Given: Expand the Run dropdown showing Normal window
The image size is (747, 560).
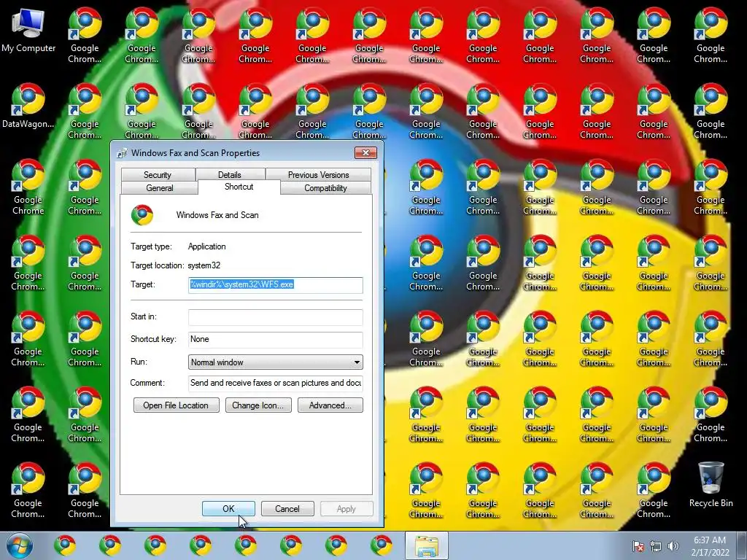Looking at the screenshot, I should 275,362.
